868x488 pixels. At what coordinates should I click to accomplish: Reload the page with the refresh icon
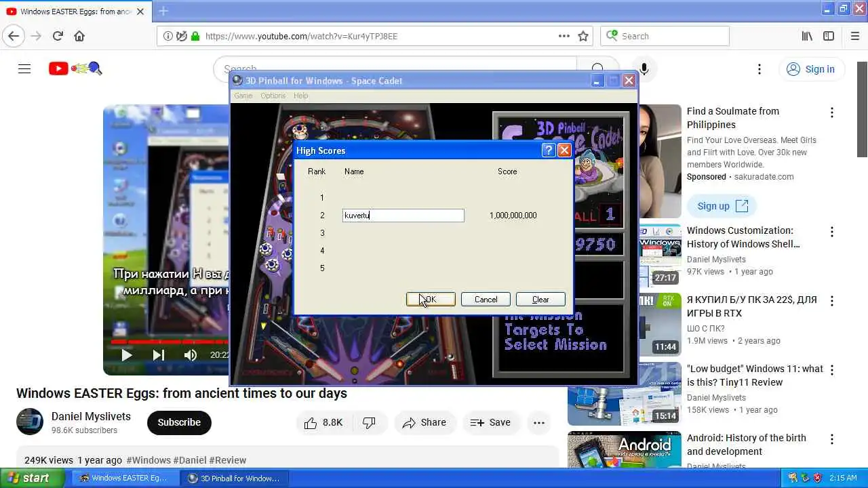58,36
